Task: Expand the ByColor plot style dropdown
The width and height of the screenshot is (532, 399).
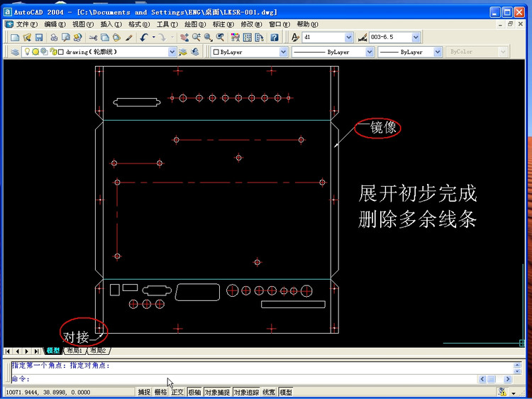Action: coord(503,52)
